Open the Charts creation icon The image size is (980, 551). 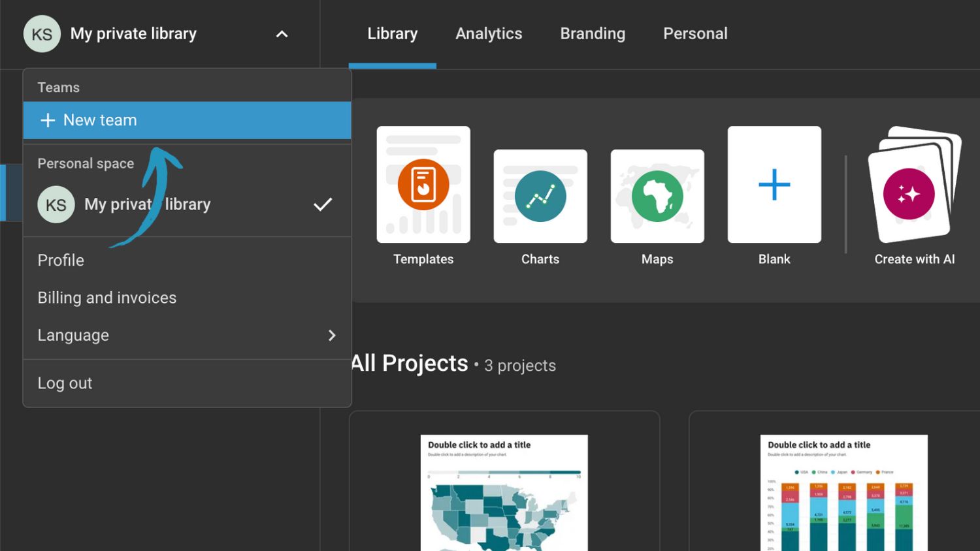coord(540,196)
